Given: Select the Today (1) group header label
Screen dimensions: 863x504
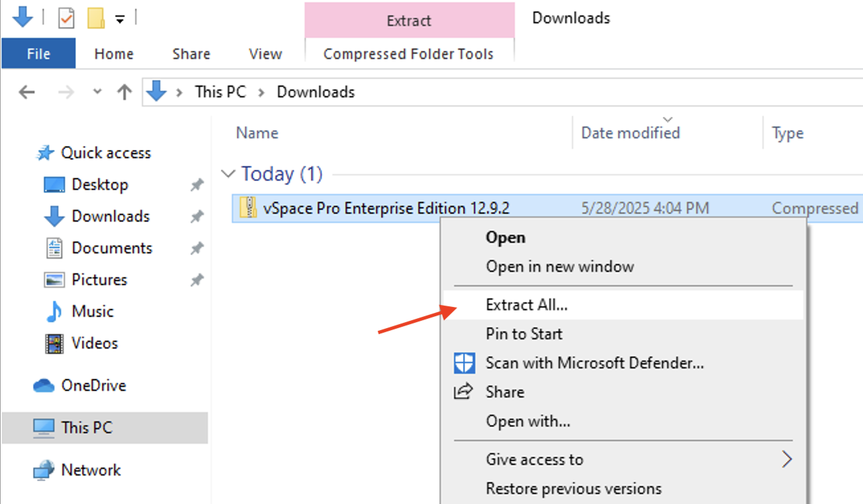Looking at the screenshot, I should [x=282, y=174].
